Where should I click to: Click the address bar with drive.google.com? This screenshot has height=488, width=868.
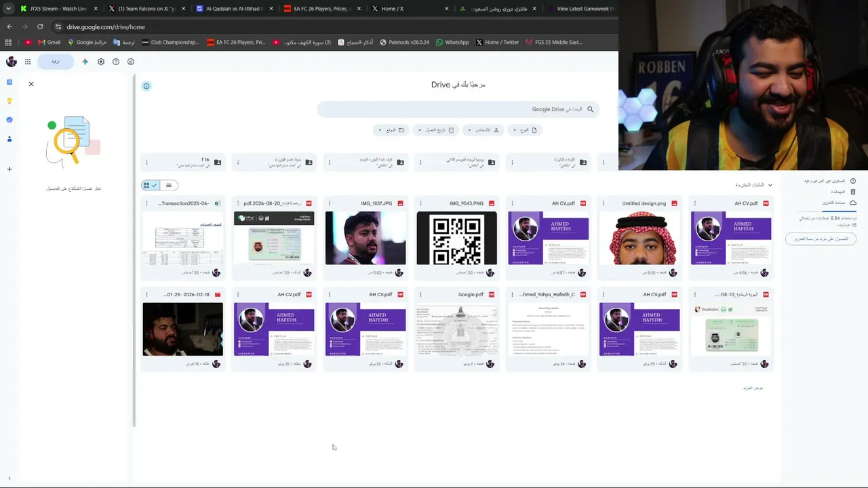[332, 27]
